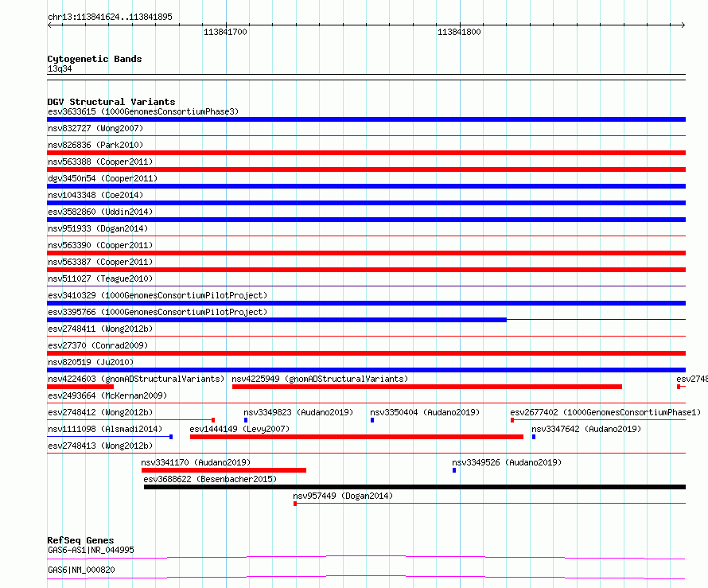Click the 113841800 ruler position label
This screenshot has height=588, width=708.
459,32
